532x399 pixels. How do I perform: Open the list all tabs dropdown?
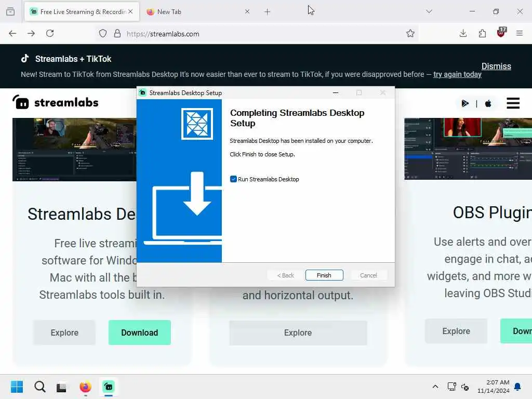coord(429,11)
